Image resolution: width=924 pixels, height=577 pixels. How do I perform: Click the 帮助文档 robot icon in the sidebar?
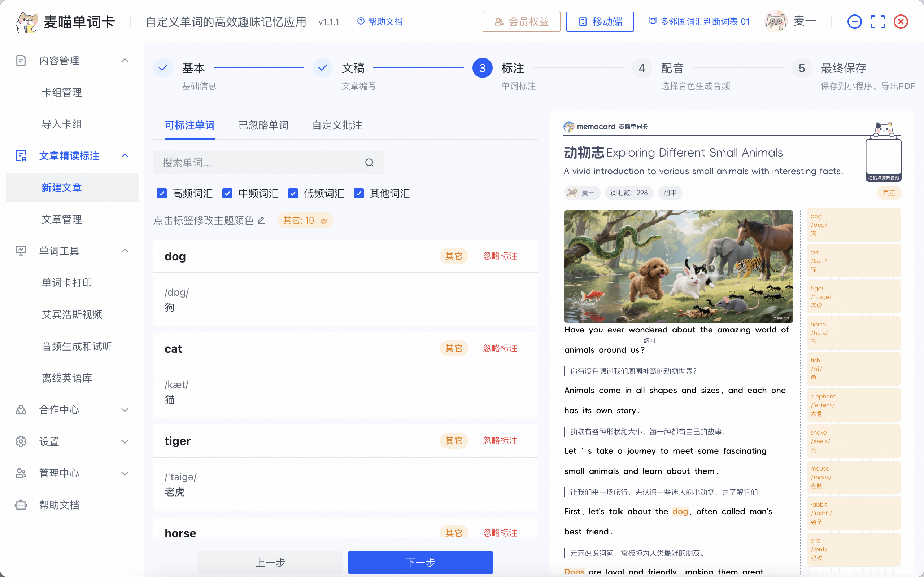pos(21,505)
